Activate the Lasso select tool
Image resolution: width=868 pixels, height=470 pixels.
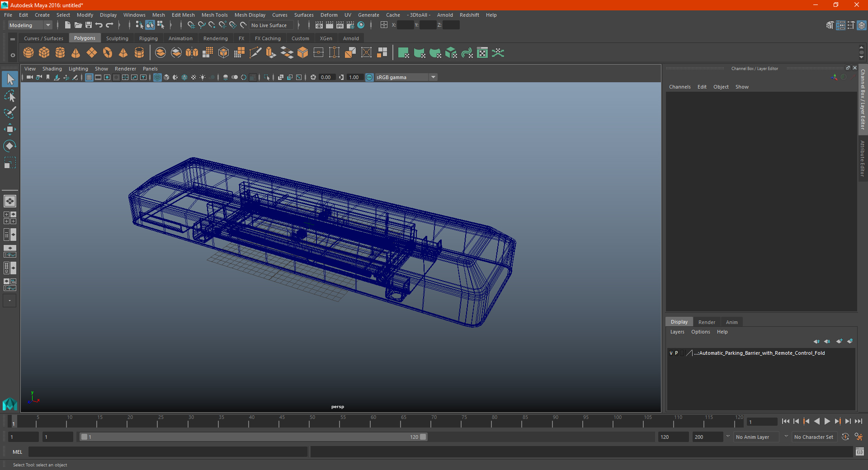coord(9,96)
